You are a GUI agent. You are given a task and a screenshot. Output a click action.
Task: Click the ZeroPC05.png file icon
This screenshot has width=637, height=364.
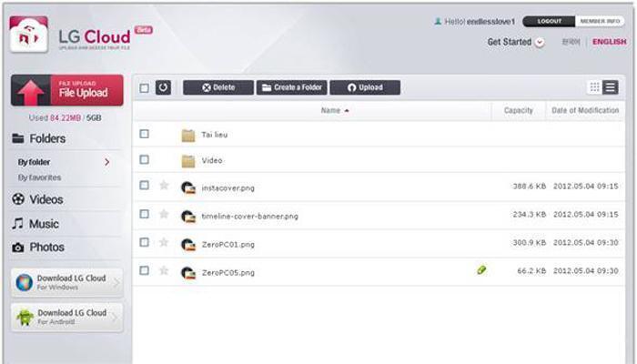tap(188, 273)
